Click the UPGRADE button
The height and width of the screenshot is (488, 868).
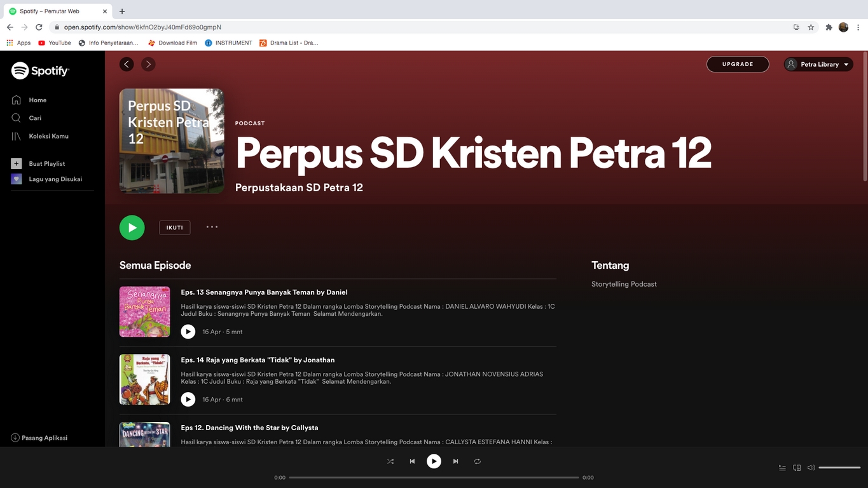(x=738, y=64)
